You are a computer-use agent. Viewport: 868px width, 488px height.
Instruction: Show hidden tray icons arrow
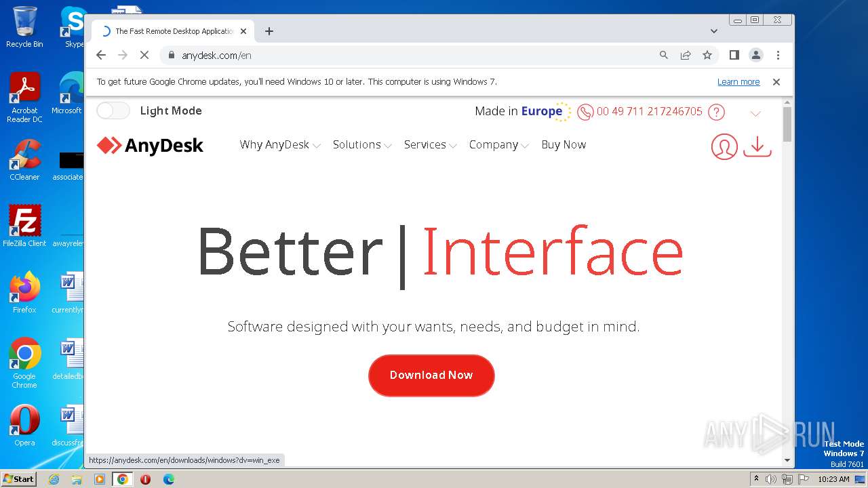(x=756, y=479)
